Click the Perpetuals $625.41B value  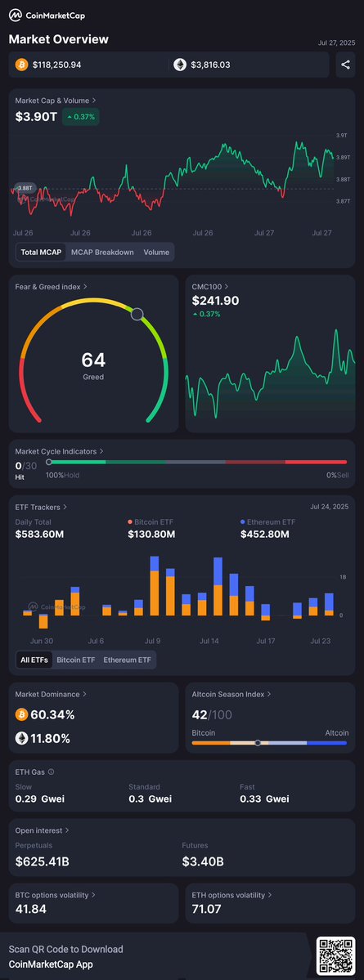(43, 861)
